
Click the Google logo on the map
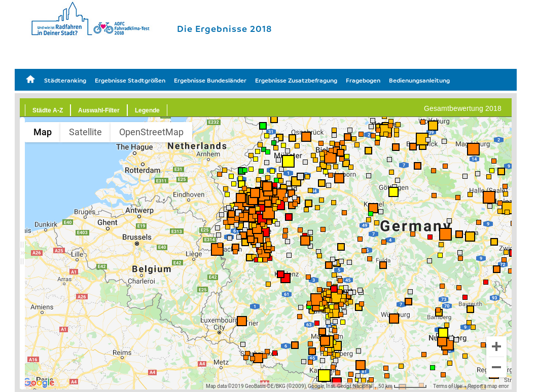click(39, 383)
